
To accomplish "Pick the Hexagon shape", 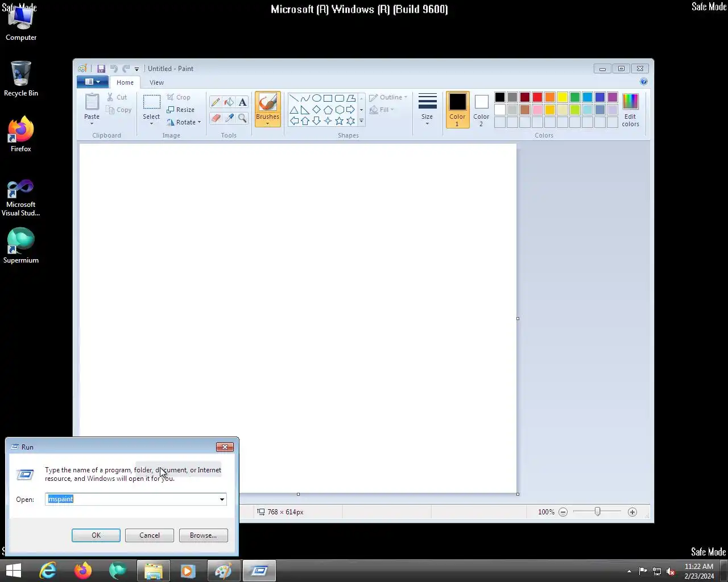I will (340, 110).
